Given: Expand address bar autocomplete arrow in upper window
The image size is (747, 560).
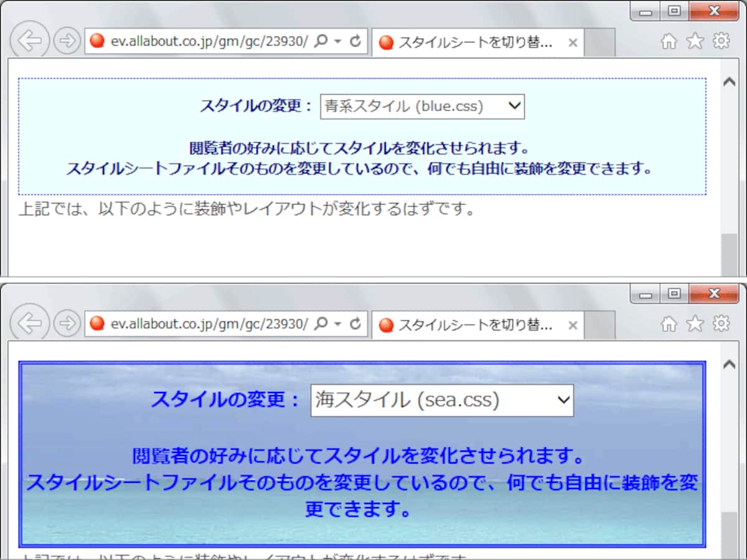Looking at the screenshot, I should [338, 42].
